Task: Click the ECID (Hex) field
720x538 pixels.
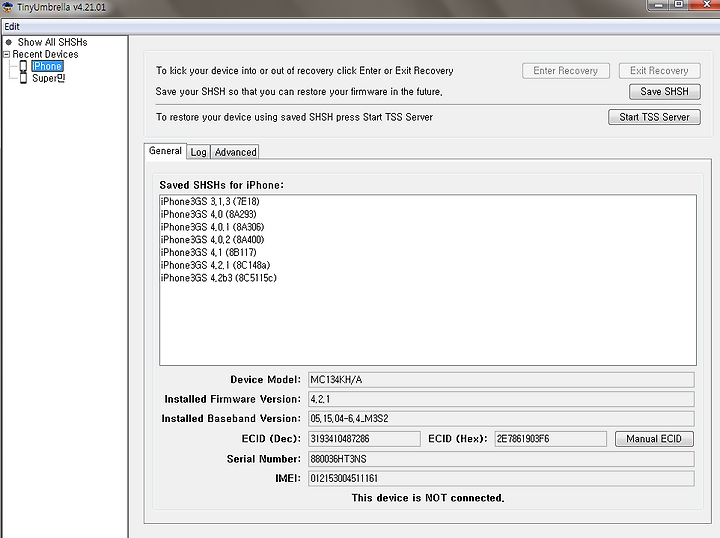Action: pos(551,439)
